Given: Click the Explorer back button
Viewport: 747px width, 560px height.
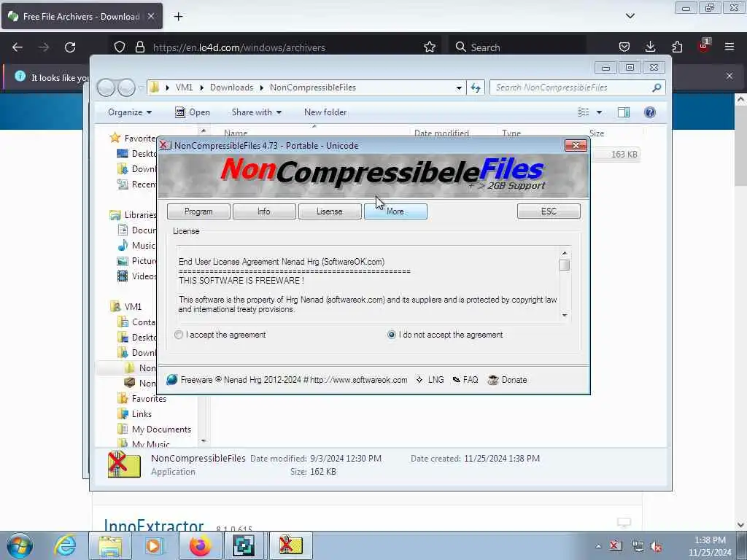Looking at the screenshot, I should (x=107, y=87).
